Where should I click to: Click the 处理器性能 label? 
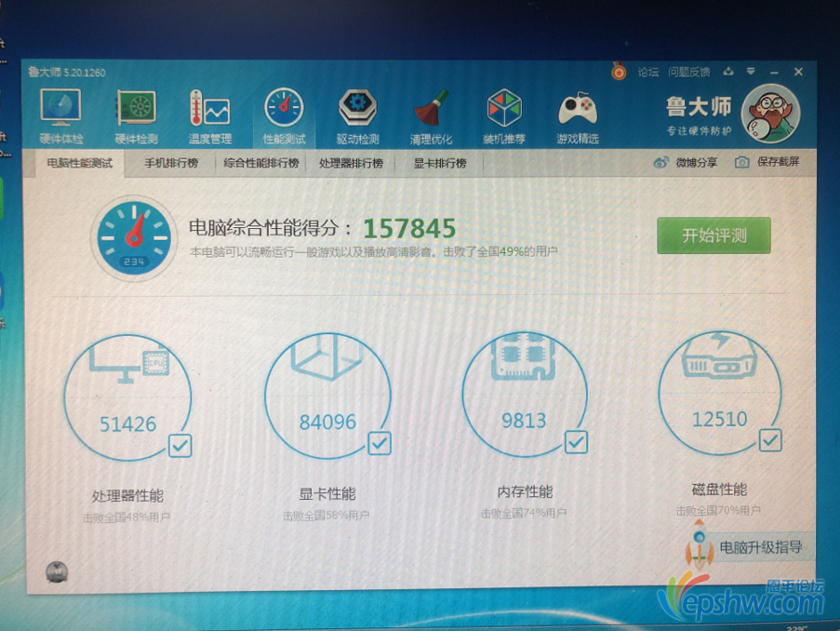tap(127, 495)
